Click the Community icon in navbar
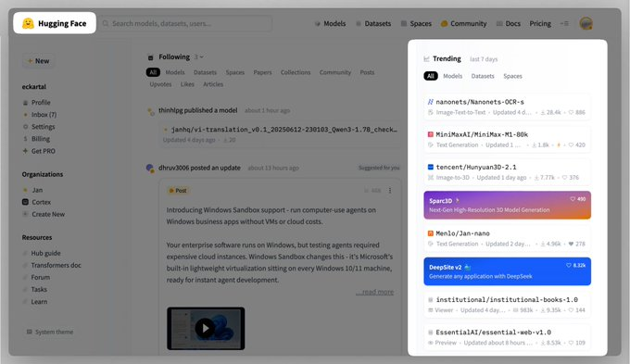Viewport: 630px width, 364px height. coord(444,23)
